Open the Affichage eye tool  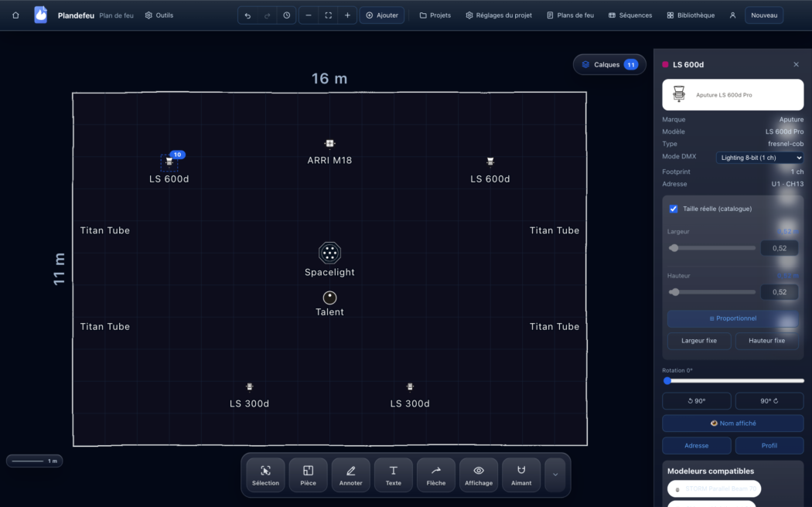[x=479, y=475]
